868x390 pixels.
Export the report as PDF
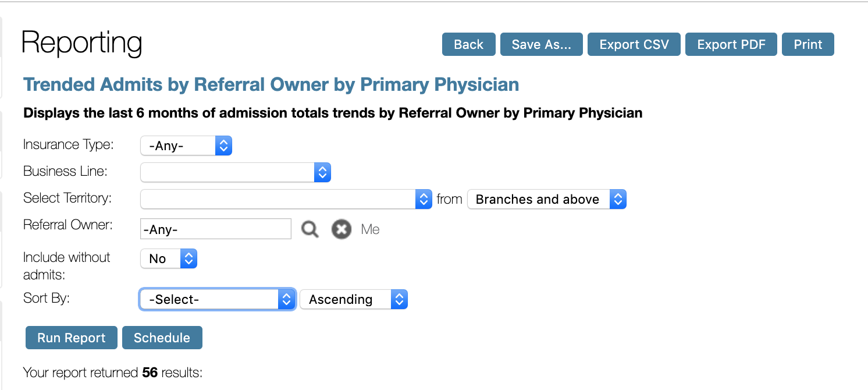731,44
